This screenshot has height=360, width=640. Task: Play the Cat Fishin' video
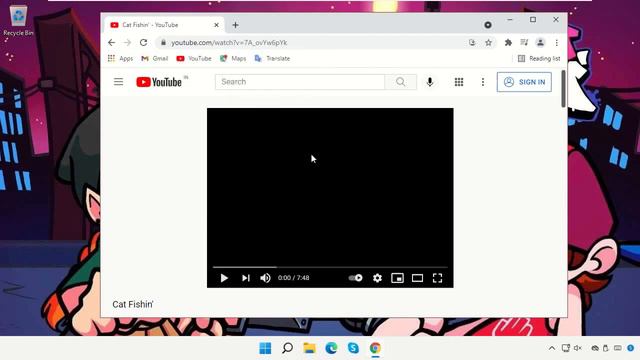tap(224, 278)
